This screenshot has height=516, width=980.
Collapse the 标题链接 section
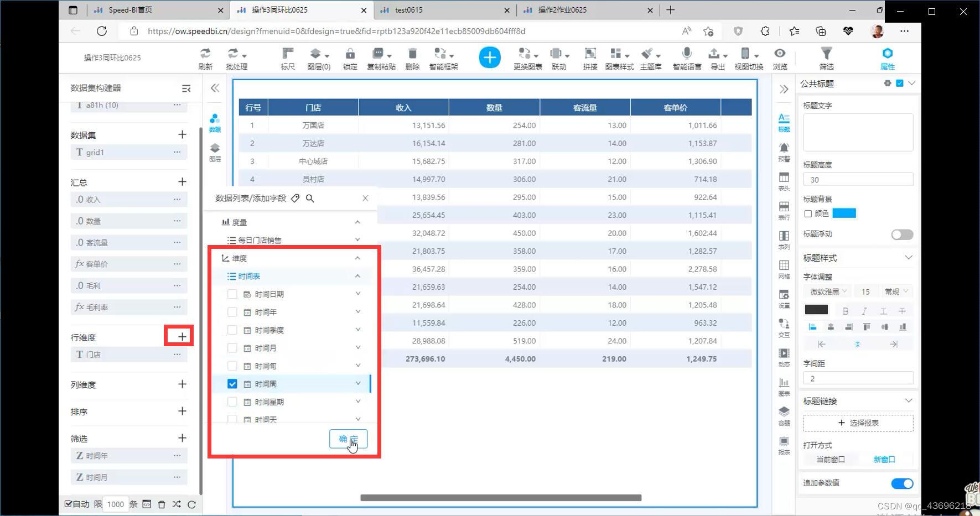[x=909, y=400]
